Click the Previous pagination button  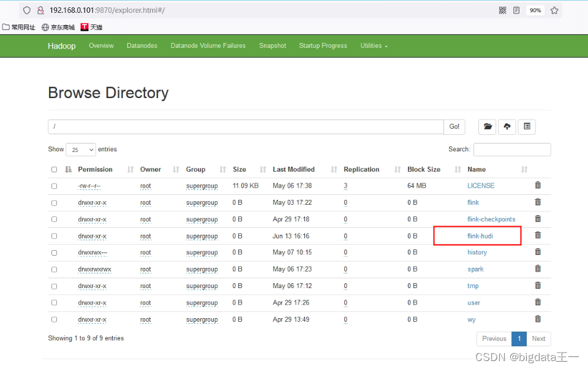click(x=494, y=338)
